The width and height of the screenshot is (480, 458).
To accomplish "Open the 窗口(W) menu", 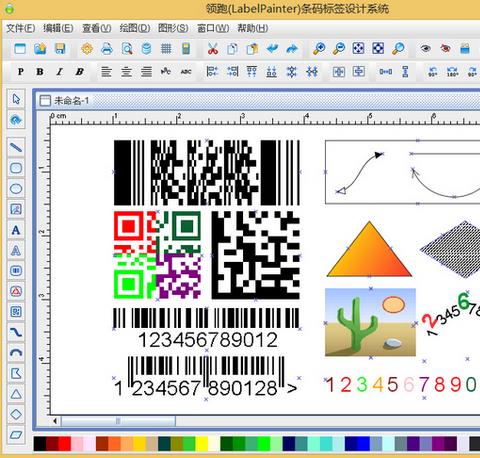I will [x=213, y=28].
